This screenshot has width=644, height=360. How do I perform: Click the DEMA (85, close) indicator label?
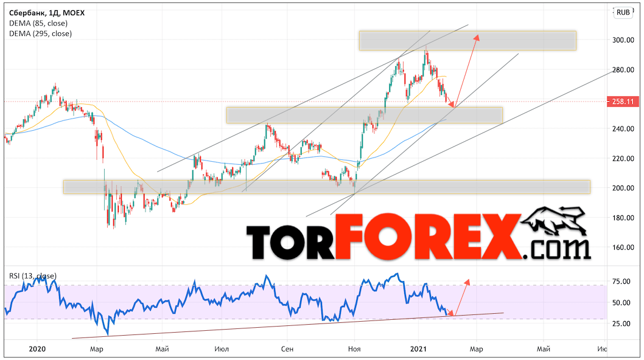click(38, 23)
